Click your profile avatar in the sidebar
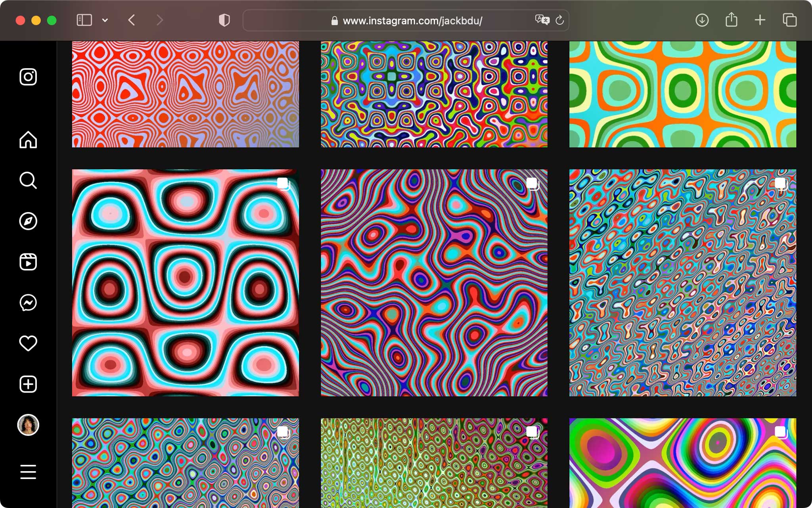 (28, 426)
